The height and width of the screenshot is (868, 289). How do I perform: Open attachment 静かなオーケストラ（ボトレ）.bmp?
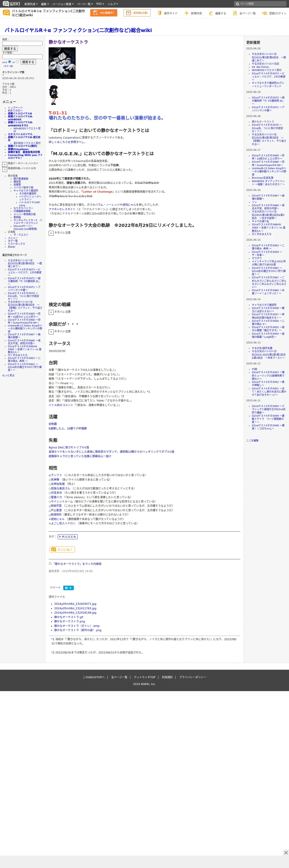point(77,626)
